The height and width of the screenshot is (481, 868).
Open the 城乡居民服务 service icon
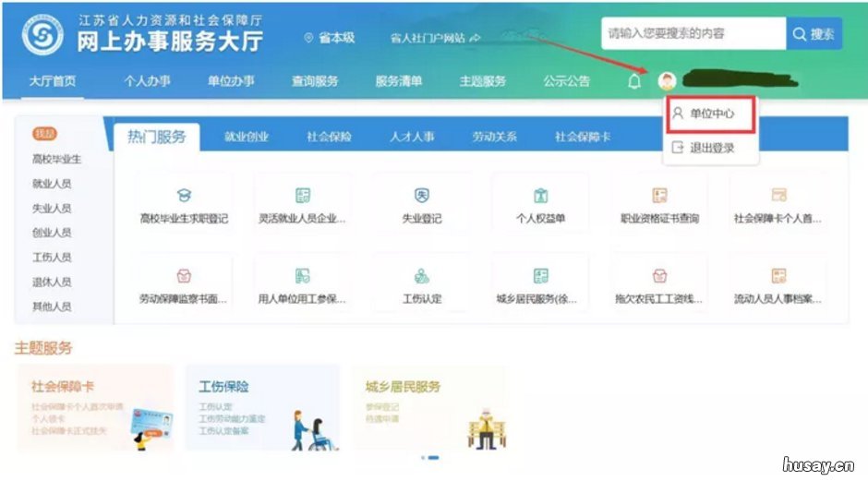541,275
